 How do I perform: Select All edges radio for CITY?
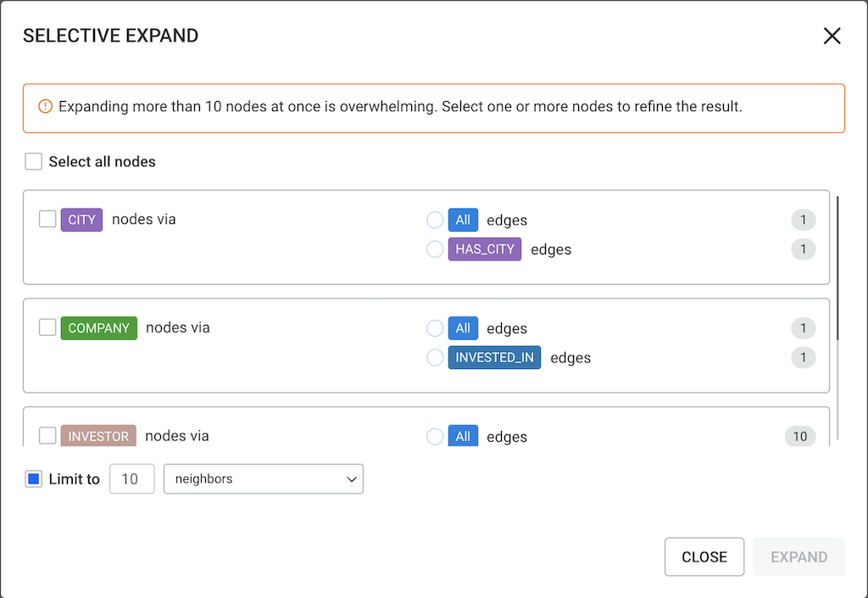tap(435, 221)
